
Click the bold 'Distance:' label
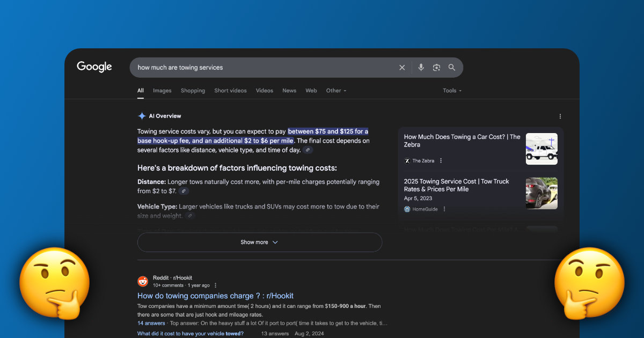click(x=151, y=182)
